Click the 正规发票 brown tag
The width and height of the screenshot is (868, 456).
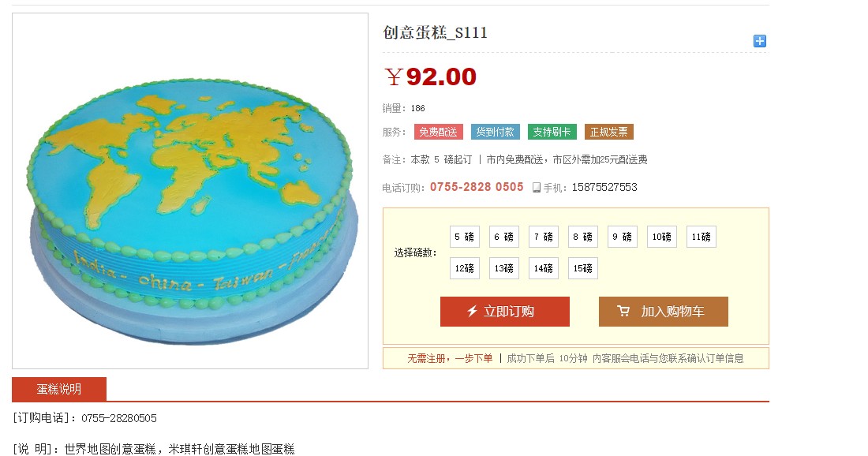point(609,132)
